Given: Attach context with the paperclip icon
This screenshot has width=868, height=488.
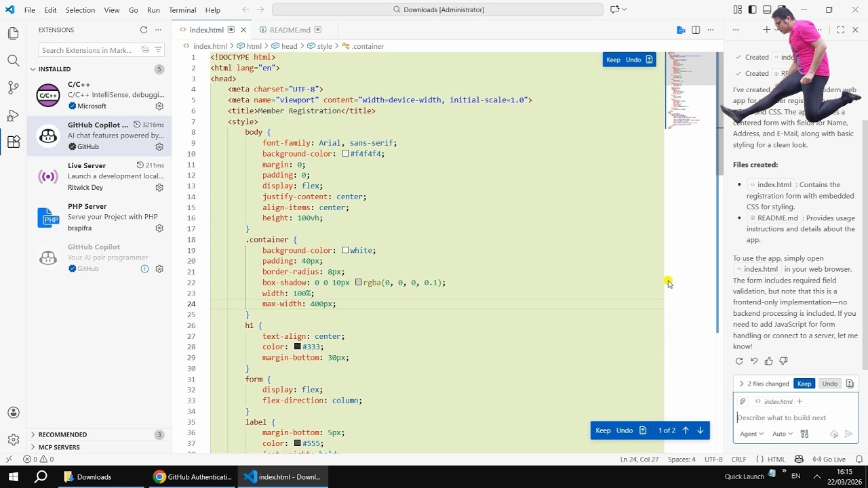Looking at the screenshot, I should click(x=743, y=401).
